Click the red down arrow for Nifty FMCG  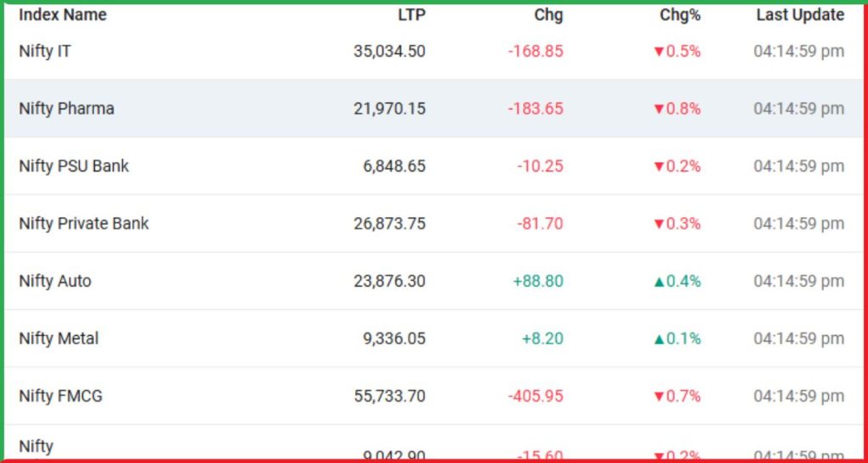click(658, 397)
